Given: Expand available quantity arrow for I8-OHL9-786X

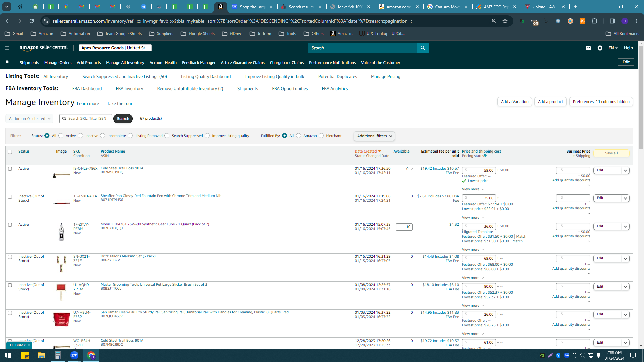Looking at the screenshot, I should tap(412, 169).
